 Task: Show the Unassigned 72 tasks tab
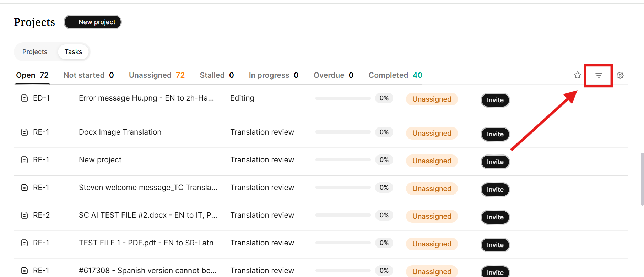[157, 75]
